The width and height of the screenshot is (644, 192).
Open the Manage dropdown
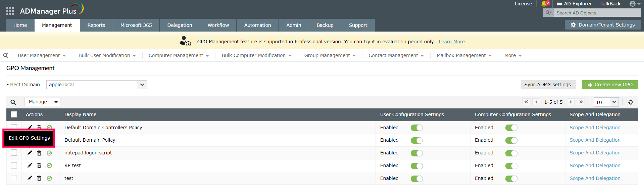pyautogui.click(x=43, y=102)
